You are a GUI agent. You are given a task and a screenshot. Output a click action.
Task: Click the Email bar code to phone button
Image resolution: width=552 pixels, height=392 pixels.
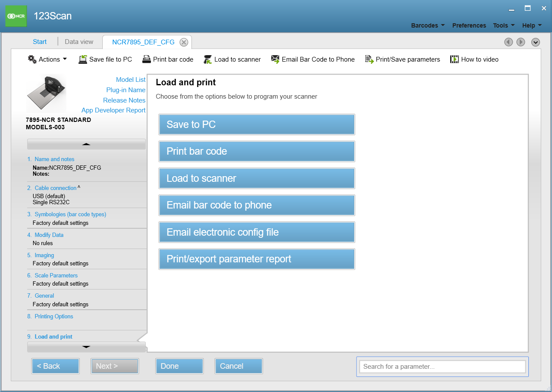pos(257,205)
